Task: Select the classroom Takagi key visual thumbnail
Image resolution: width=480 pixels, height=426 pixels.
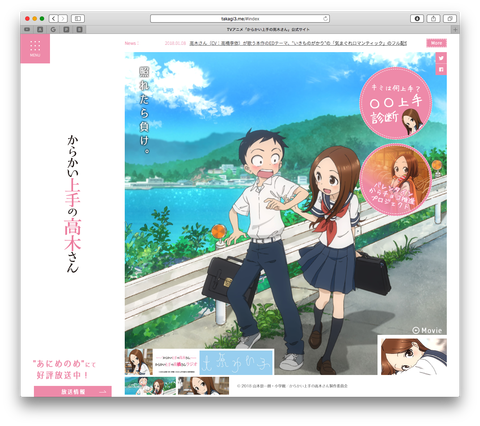Action: click(x=203, y=386)
